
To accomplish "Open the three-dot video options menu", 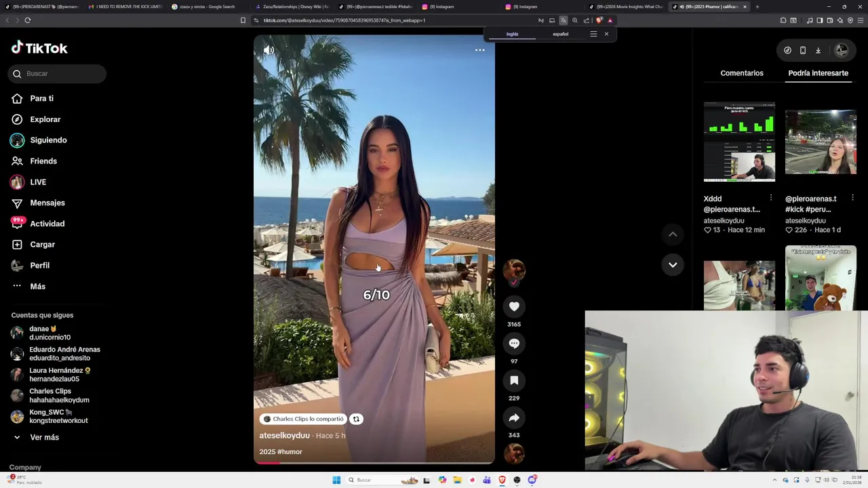I will coord(479,50).
